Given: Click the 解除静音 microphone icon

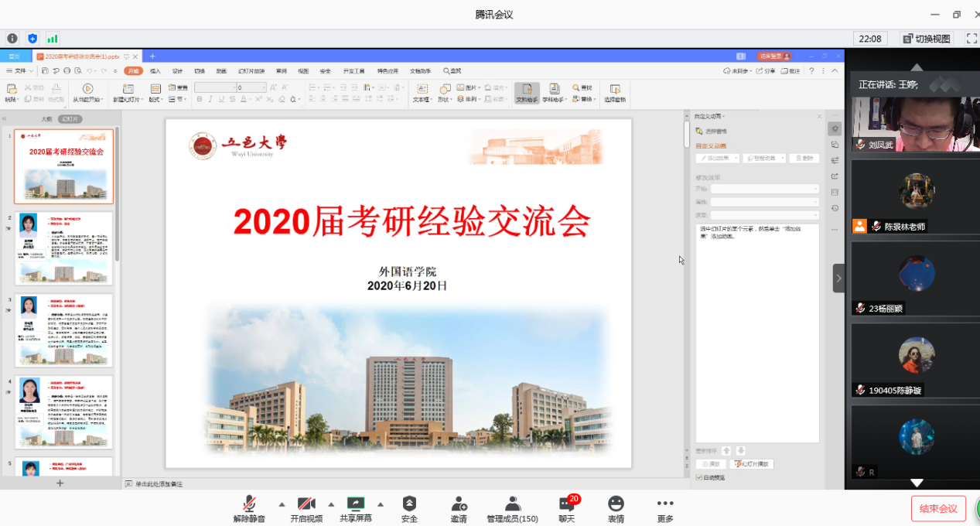Looking at the screenshot, I should pyautogui.click(x=249, y=504).
